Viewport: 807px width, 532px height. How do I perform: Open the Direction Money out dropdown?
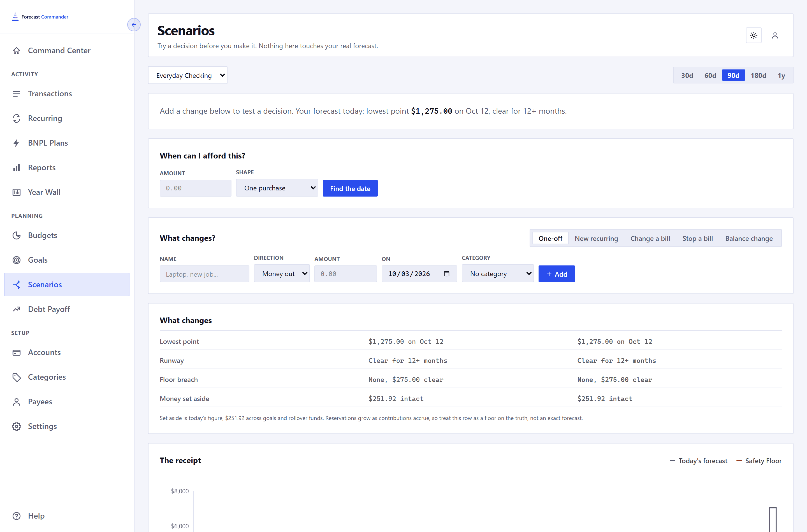pos(281,274)
